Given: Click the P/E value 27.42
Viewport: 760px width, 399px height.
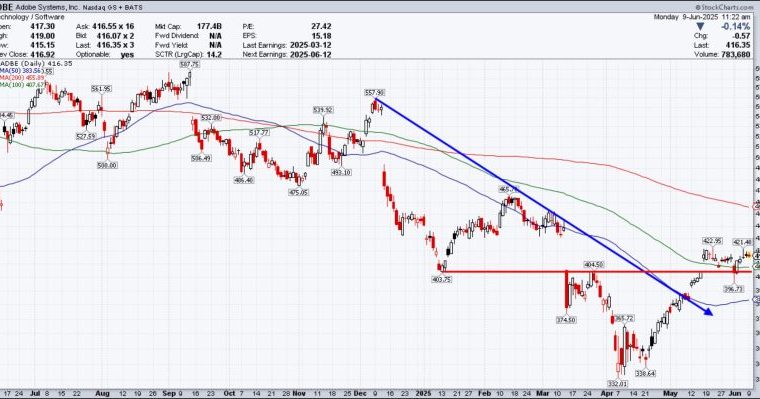Looking at the screenshot, I should 321,26.
